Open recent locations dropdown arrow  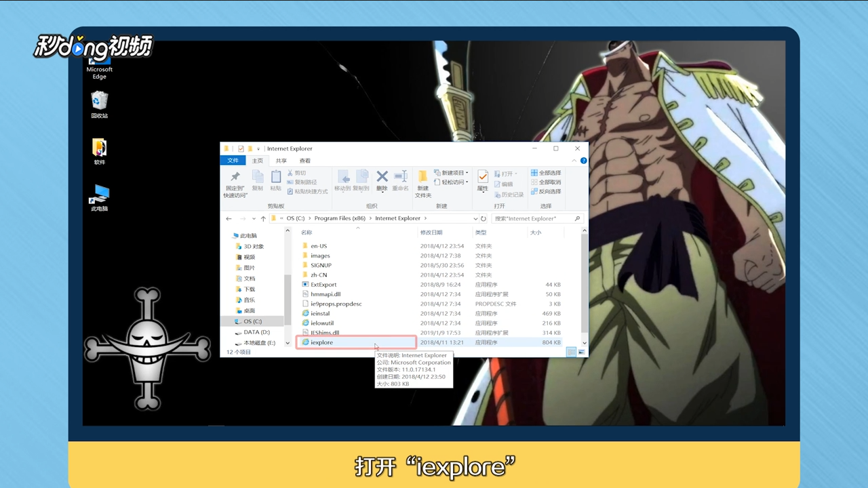point(254,218)
